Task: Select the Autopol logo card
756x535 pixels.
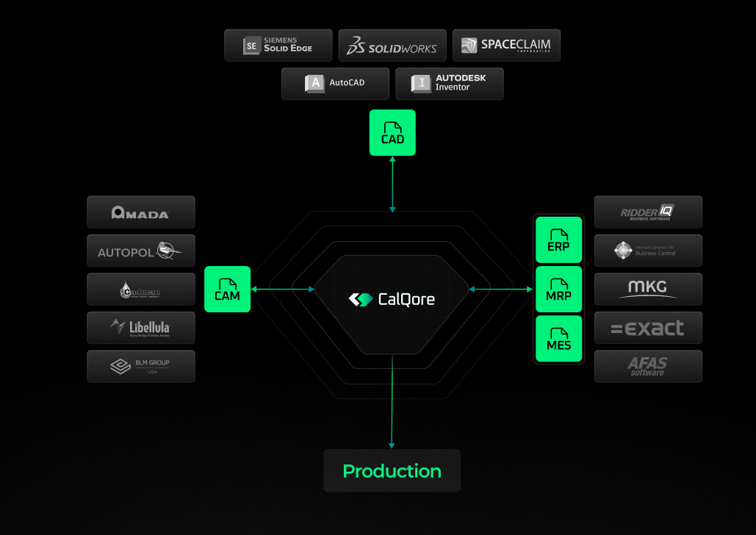Action: pyautogui.click(x=141, y=251)
